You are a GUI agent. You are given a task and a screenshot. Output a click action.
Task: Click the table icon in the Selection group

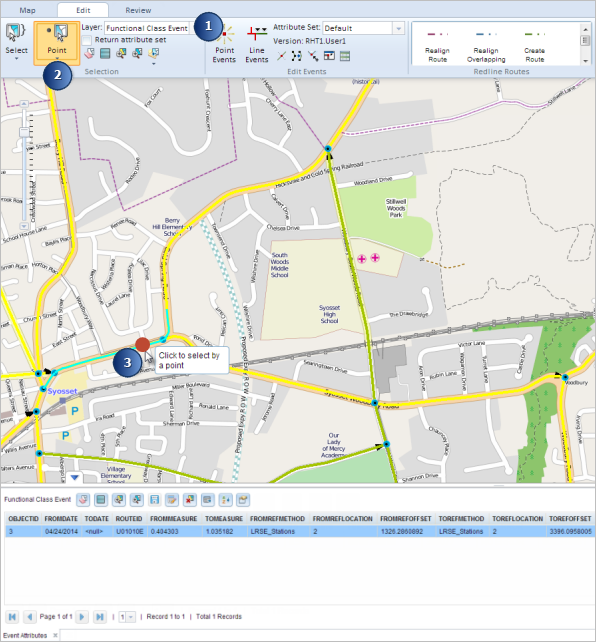pyautogui.click(x=105, y=53)
